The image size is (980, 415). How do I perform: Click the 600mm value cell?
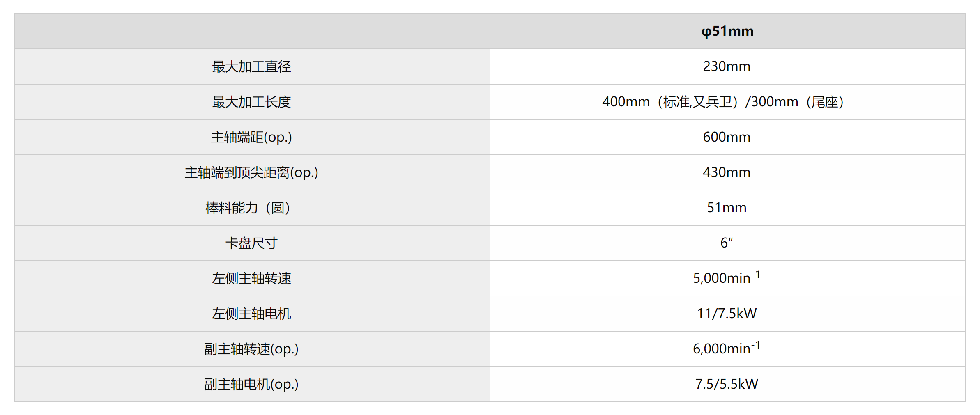[x=727, y=137]
